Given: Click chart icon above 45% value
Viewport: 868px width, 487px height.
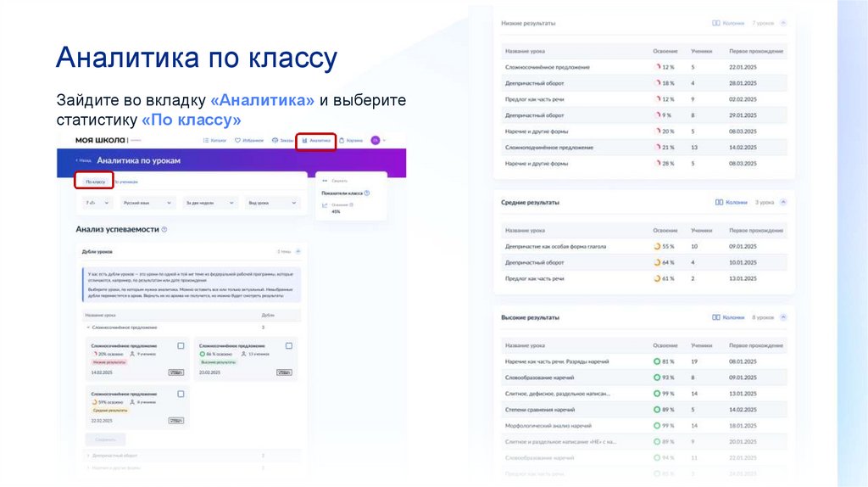Looking at the screenshot, I should pos(325,205).
